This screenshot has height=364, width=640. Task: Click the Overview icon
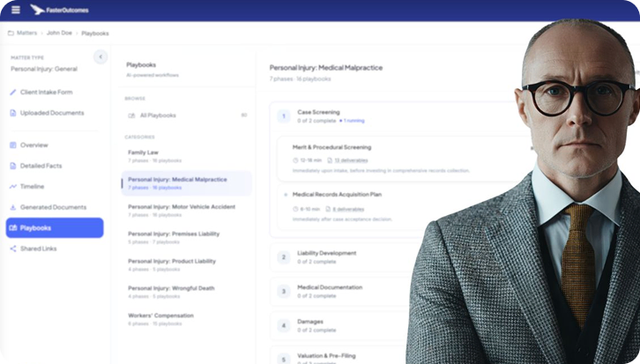tap(13, 145)
